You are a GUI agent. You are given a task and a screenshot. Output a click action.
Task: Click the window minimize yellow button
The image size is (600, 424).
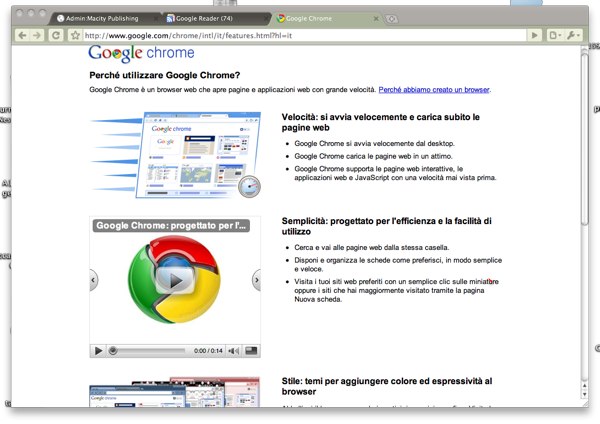tap(31, 13)
